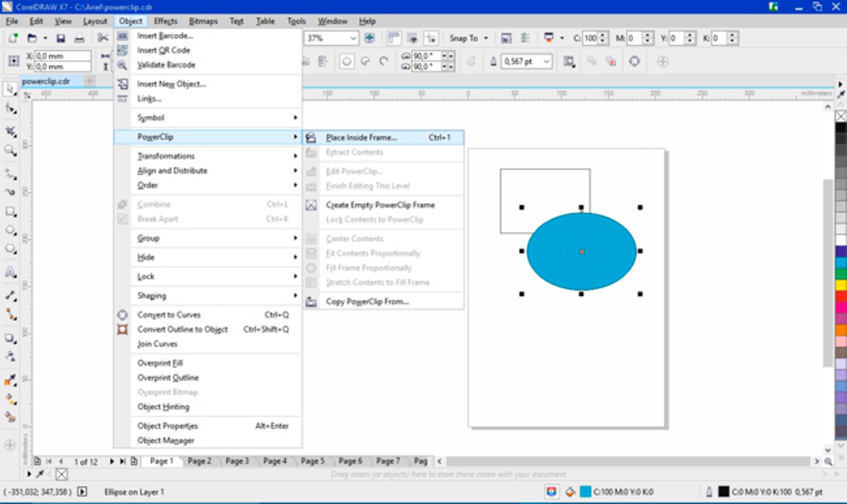Open the powerclip.cdr document tab

pyautogui.click(x=46, y=81)
